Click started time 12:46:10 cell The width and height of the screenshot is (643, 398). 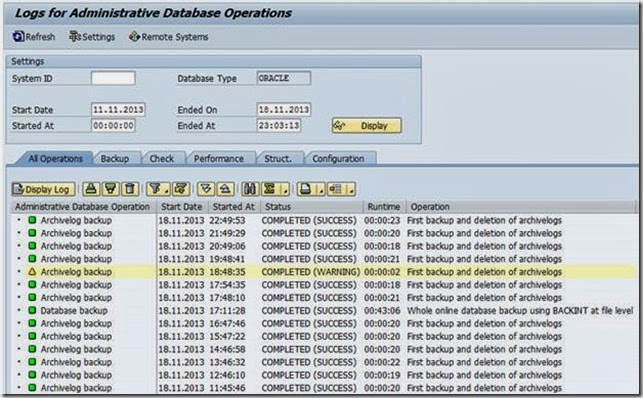click(x=227, y=375)
